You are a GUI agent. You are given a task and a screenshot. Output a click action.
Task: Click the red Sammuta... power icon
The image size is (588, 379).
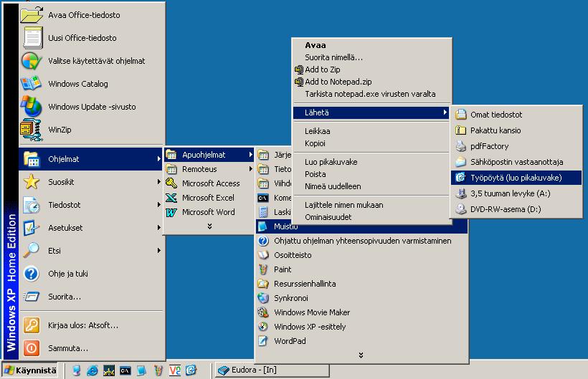click(x=32, y=348)
